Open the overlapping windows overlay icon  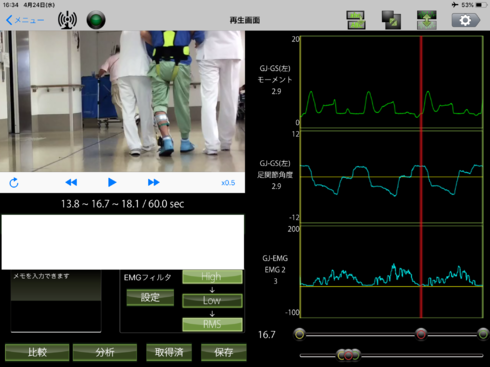coord(391,20)
